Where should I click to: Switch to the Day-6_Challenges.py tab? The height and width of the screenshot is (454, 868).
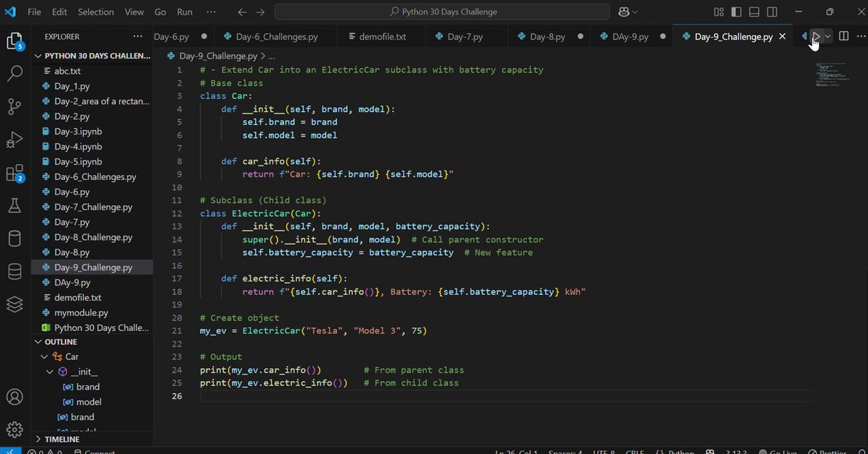click(276, 37)
